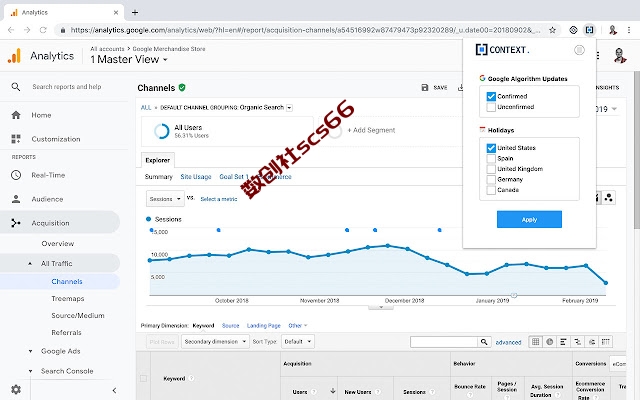Click the Real-Time clock icon
The height and width of the screenshot is (400, 640).
coord(16,175)
